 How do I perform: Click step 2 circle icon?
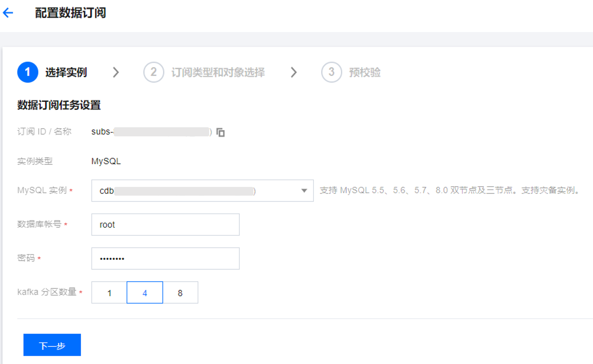tap(153, 72)
